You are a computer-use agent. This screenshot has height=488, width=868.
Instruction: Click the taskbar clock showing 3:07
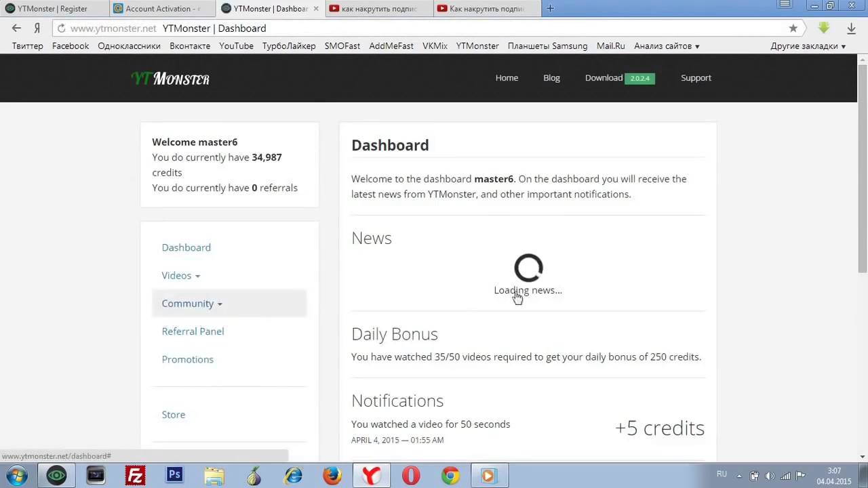click(834, 476)
